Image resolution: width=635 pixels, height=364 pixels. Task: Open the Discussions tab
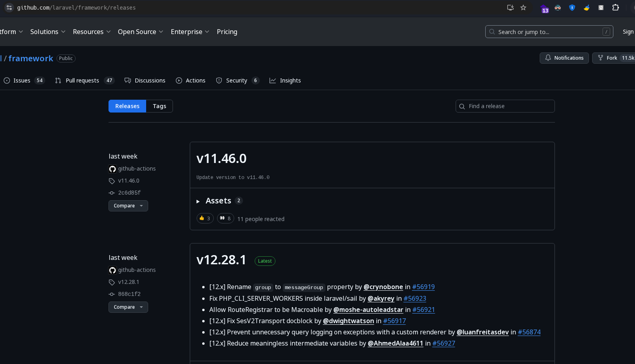click(145, 80)
